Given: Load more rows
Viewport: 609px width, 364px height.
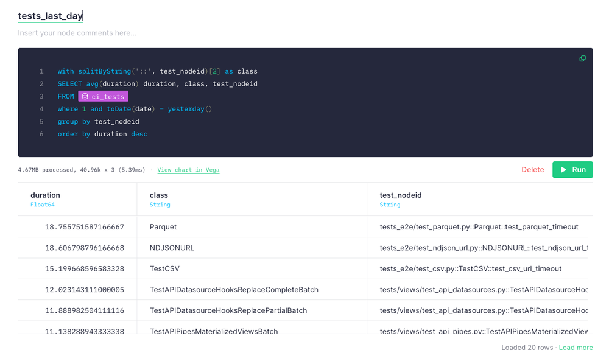Looking at the screenshot, I should (576, 348).
